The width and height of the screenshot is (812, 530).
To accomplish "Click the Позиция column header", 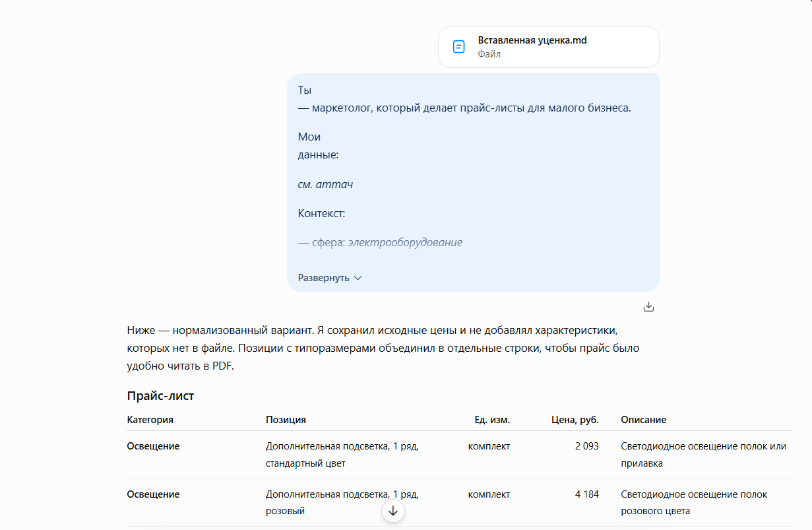I will pos(286,420).
